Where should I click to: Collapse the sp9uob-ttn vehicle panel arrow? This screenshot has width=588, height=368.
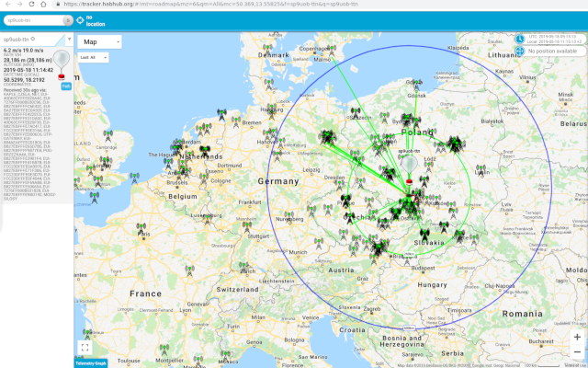tap(70, 40)
